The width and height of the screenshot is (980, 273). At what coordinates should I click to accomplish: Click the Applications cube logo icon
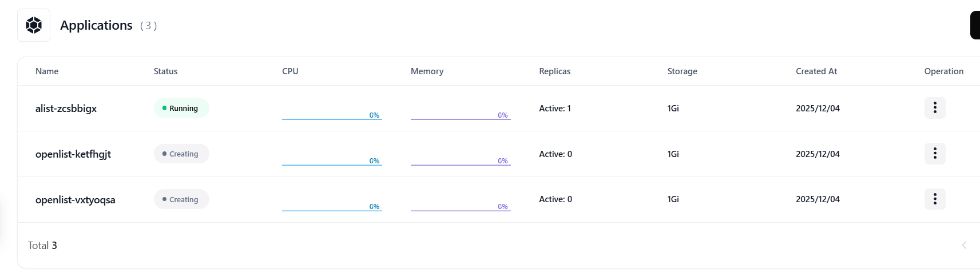(x=34, y=25)
